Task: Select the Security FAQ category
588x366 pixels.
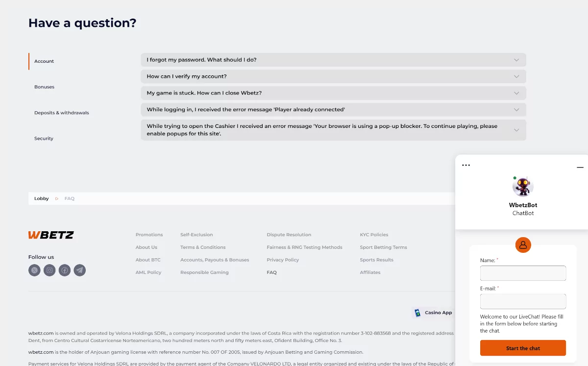Action: pyautogui.click(x=44, y=139)
